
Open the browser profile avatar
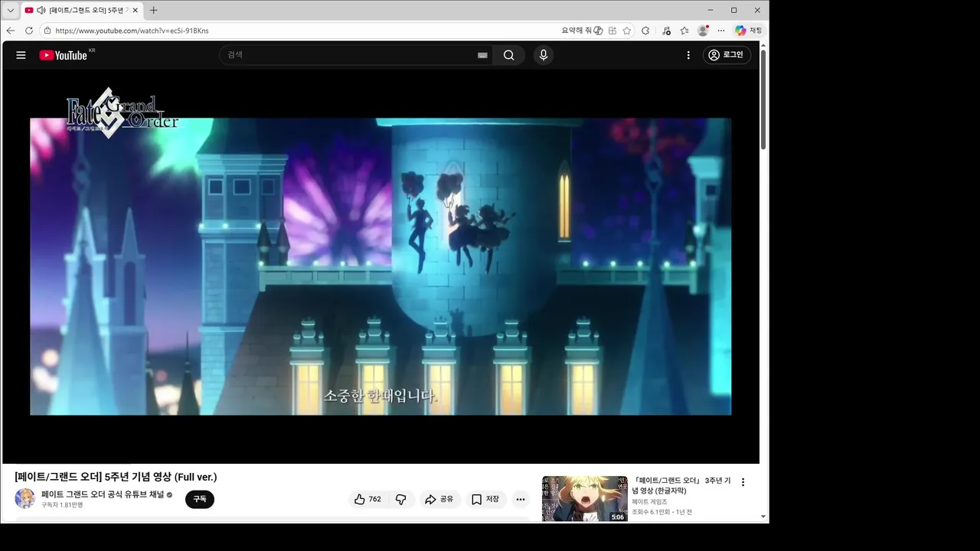703,31
